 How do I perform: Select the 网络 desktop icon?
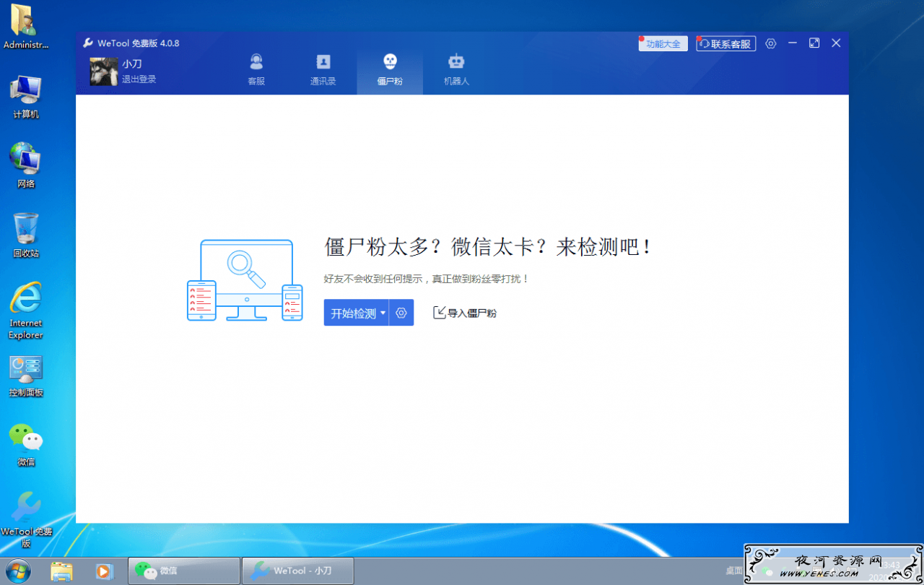pos(26,165)
